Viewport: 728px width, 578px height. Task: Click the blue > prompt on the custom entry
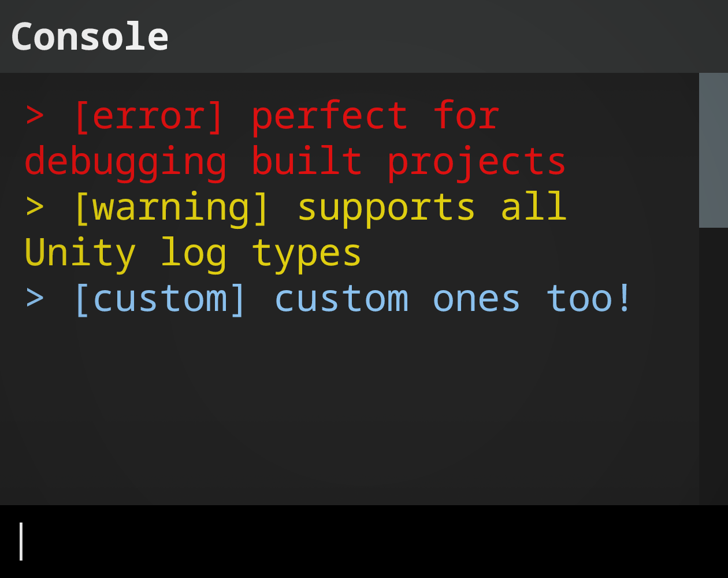(35, 299)
